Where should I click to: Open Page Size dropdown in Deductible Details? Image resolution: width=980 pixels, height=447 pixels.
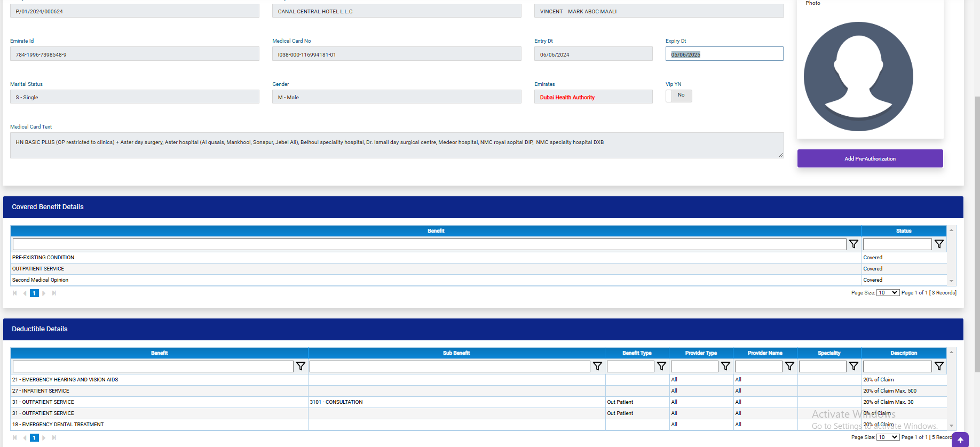pos(888,437)
